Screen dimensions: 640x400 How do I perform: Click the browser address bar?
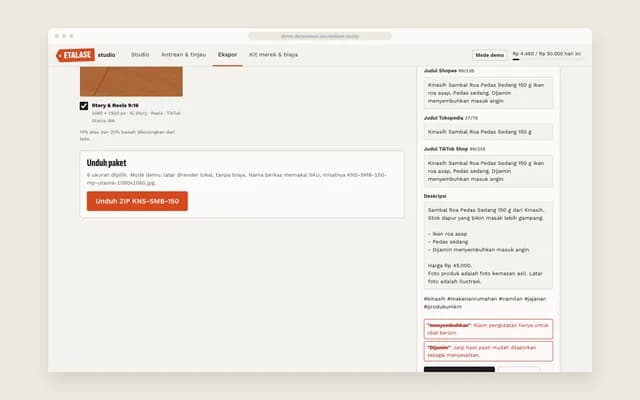[x=320, y=36]
